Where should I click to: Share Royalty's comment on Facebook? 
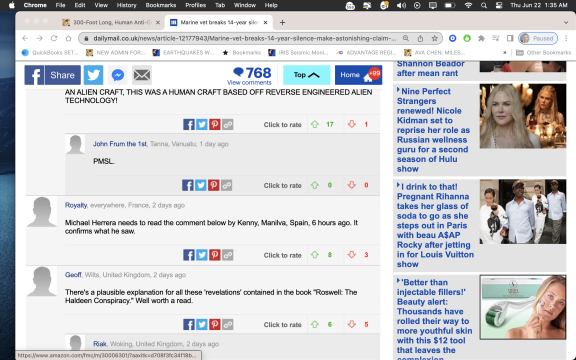(189, 255)
